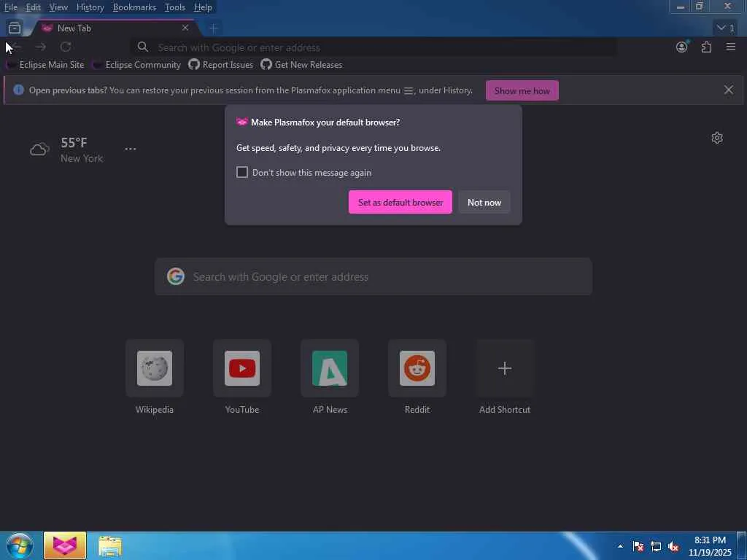
Task: Click the Not now button
Action: (x=484, y=203)
